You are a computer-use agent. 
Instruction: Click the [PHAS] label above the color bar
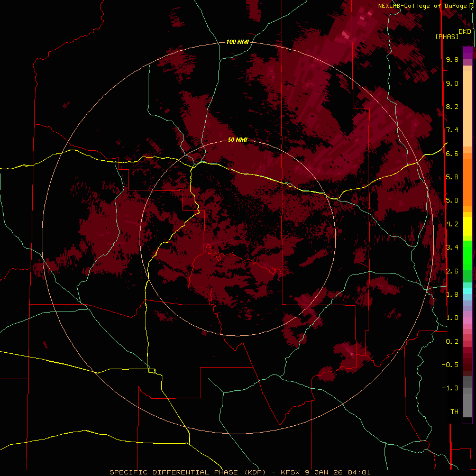click(447, 36)
